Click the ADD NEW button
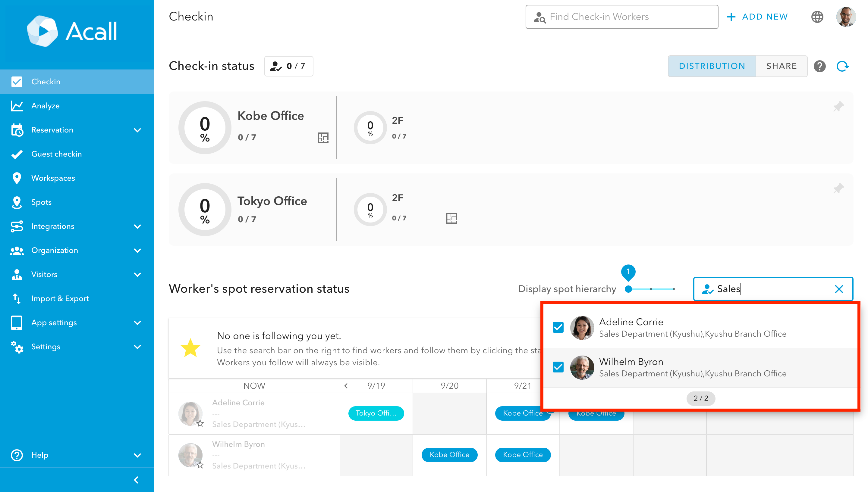This screenshot has width=868, height=492. point(757,17)
